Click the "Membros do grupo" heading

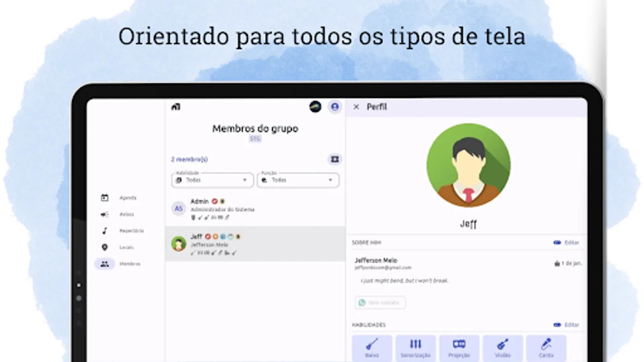coord(255,129)
